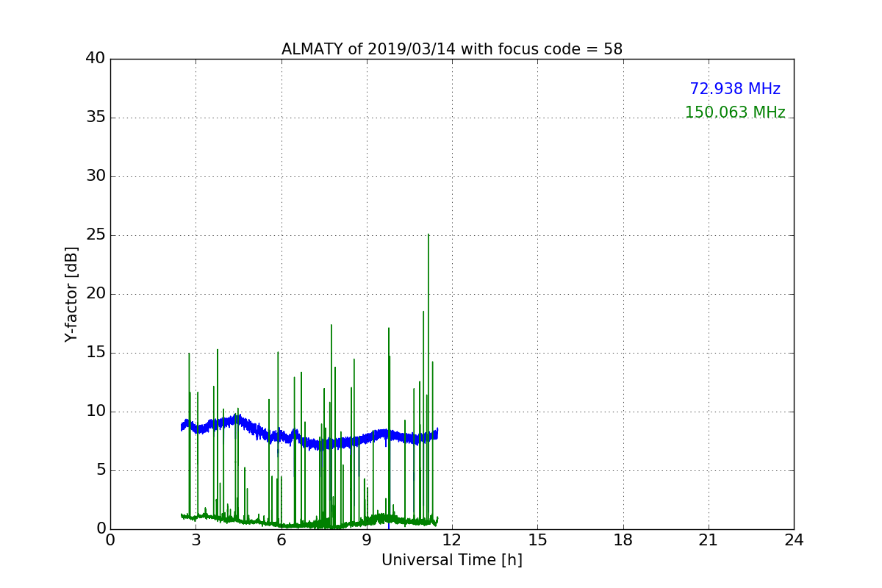Click the x-axis tick label 3

tap(196, 540)
